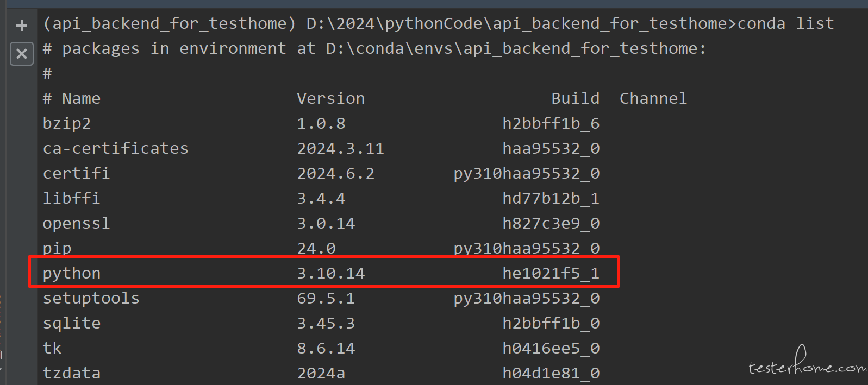This screenshot has width=868, height=385.
Task: Click the 'Version' column header
Action: (330, 98)
